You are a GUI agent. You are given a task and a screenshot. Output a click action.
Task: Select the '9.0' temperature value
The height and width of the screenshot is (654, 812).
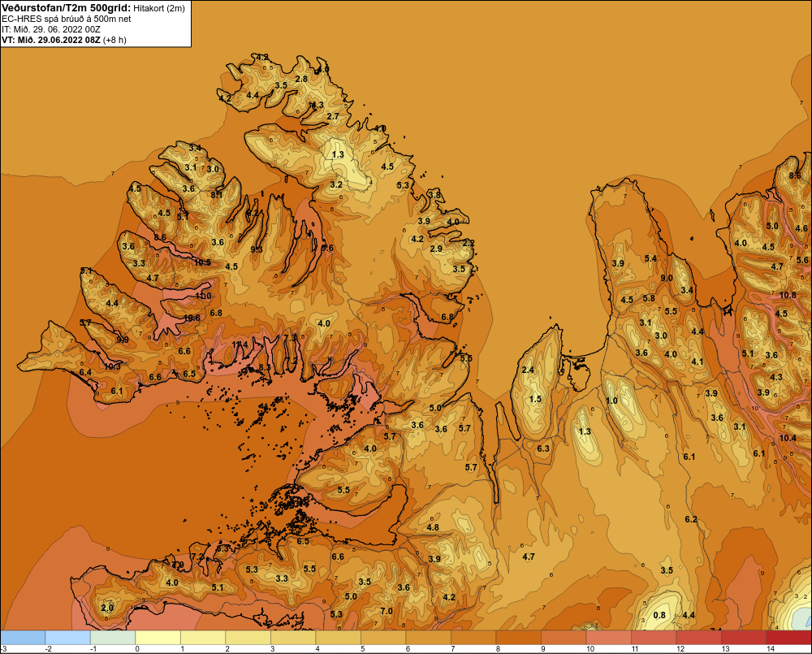click(x=667, y=278)
